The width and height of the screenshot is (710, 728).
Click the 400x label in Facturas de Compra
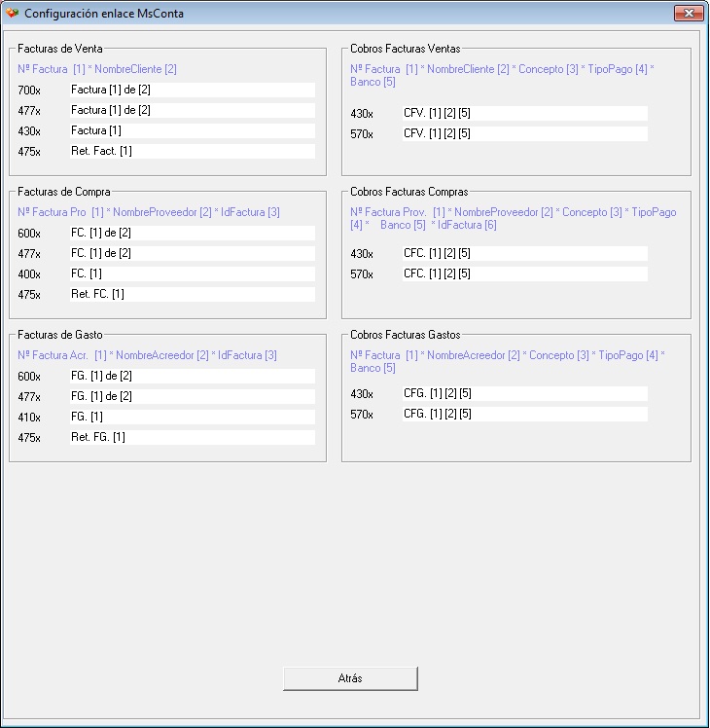click(29, 273)
